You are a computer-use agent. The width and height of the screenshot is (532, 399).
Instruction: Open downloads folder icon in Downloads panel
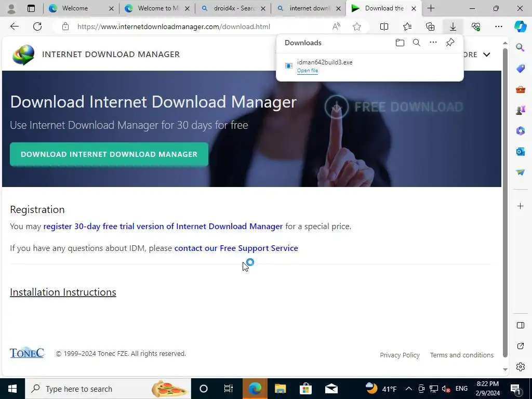(x=400, y=43)
